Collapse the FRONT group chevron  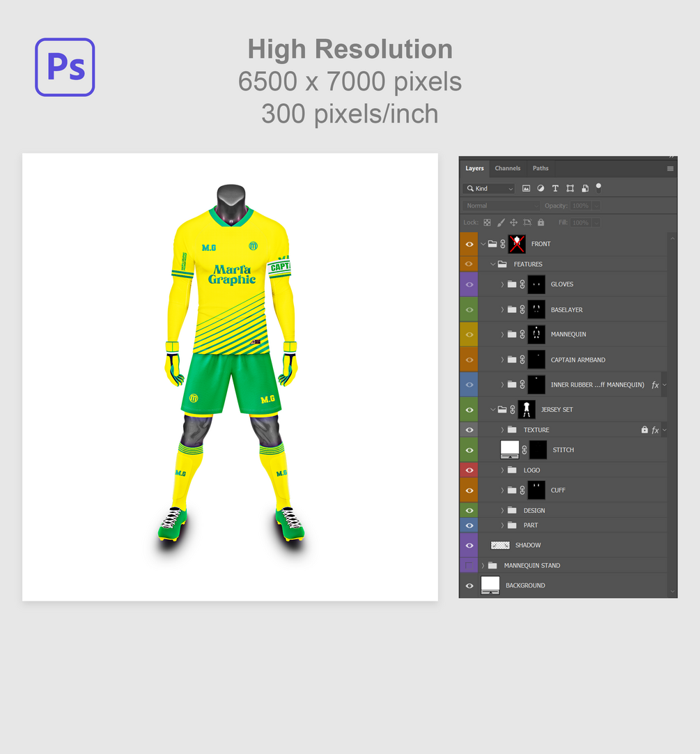pos(483,245)
